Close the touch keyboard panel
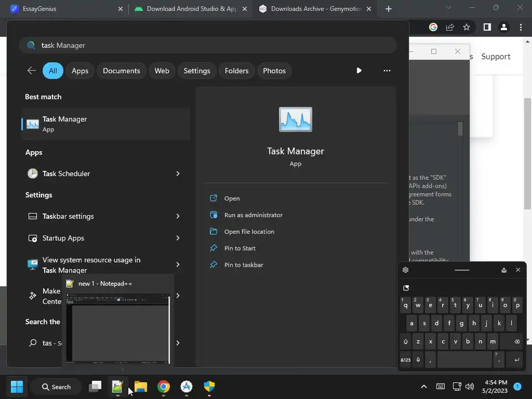This screenshot has height=399, width=532. click(x=518, y=270)
